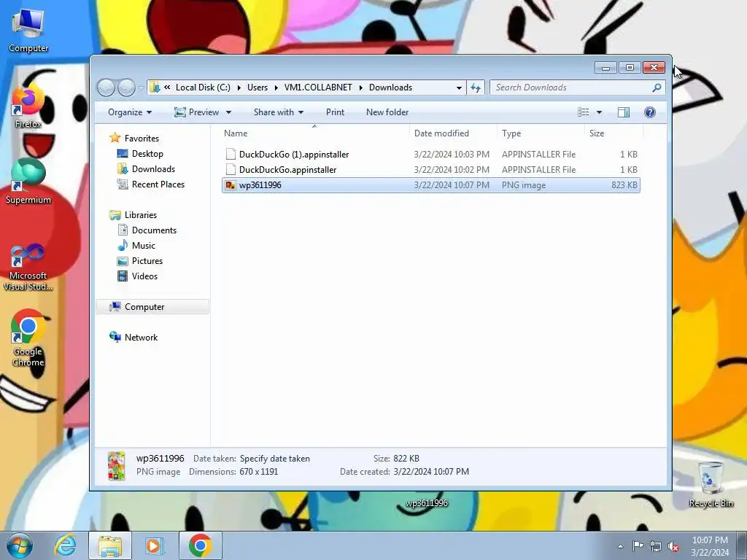Select Computer in the navigation pane
The height and width of the screenshot is (560, 747).
(x=152, y=307)
